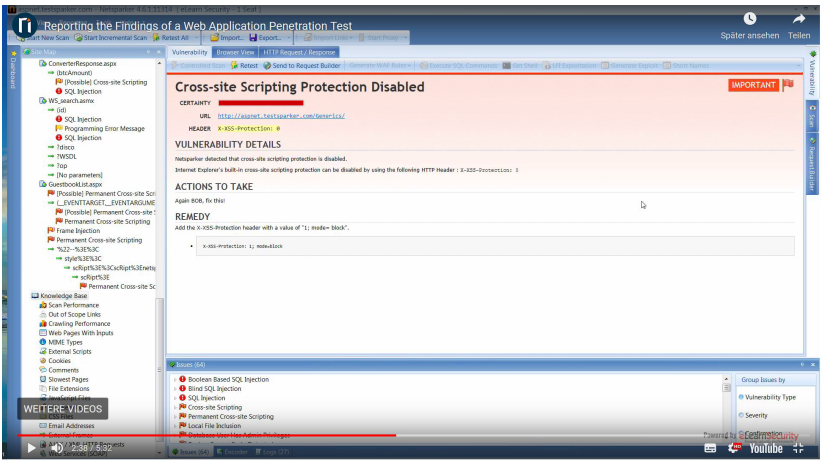Expand the Boolean Based SQL Injection issue
Image resolution: width=826 pixels, height=462 pixels.
[175, 380]
